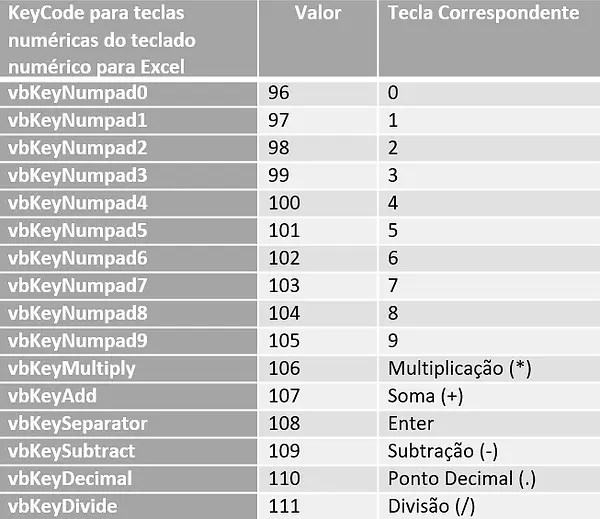Select the vbKeyDivide cell
Screen dimensions: 600x519
click(x=63, y=506)
